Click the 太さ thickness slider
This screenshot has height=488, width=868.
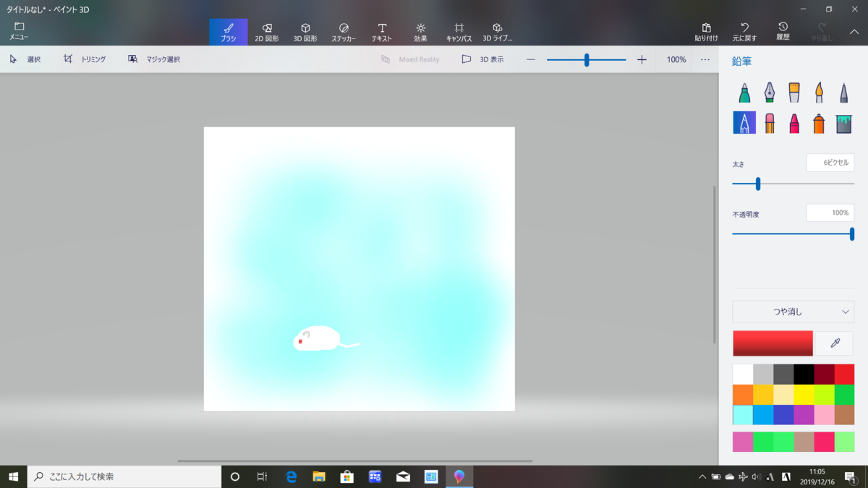point(793,184)
